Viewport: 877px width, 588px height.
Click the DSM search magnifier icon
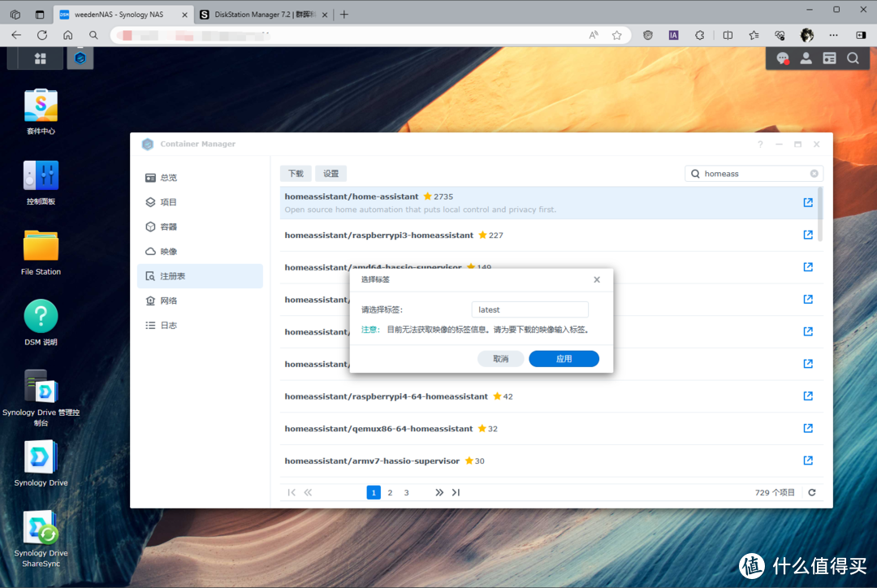point(853,58)
